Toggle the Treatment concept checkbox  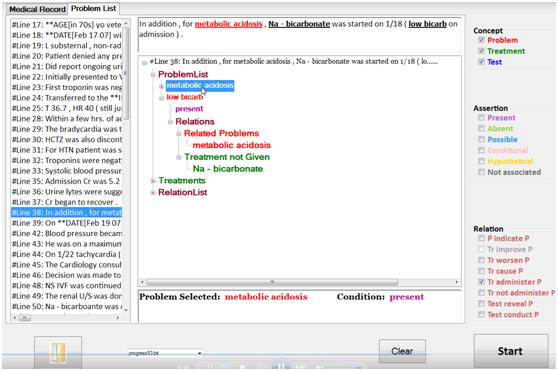pyautogui.click(x=481, y=51)
